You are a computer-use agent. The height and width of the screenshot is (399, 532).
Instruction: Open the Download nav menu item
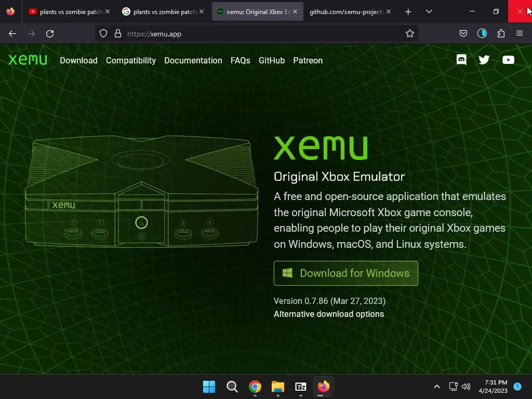(x=79, y=60)
